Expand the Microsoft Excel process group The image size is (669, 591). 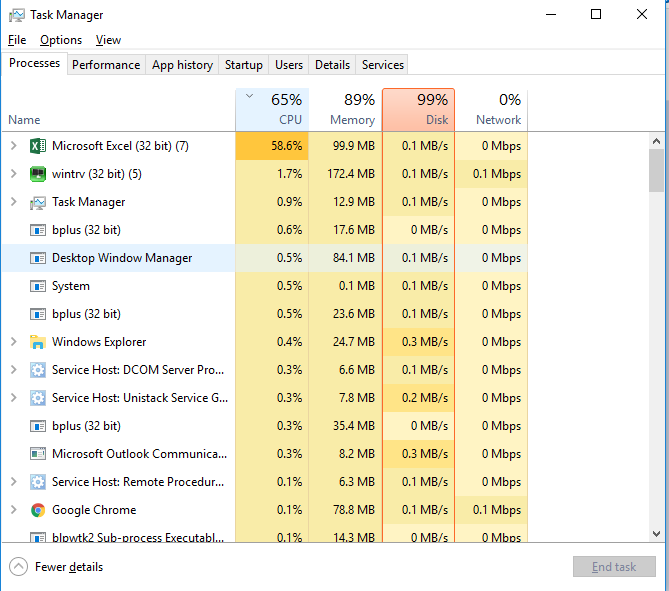click(14, 146)
